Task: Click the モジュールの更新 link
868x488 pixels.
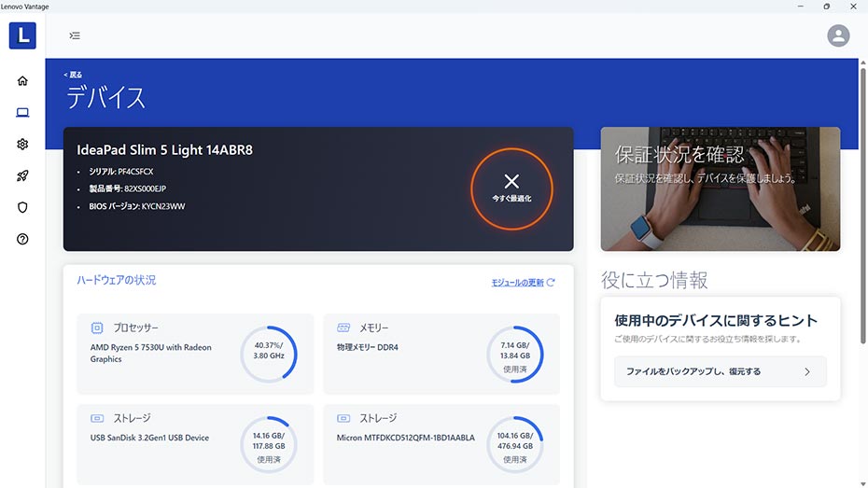Action: point(518,283)
